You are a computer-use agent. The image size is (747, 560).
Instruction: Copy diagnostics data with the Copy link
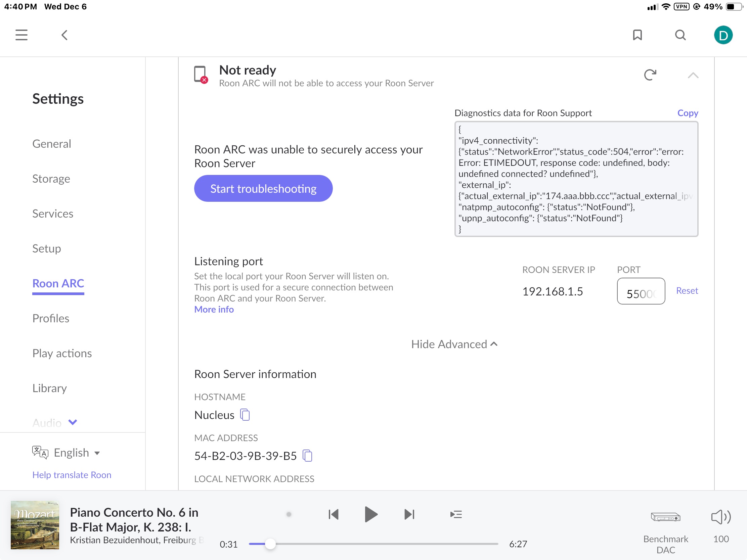point(688,113)
